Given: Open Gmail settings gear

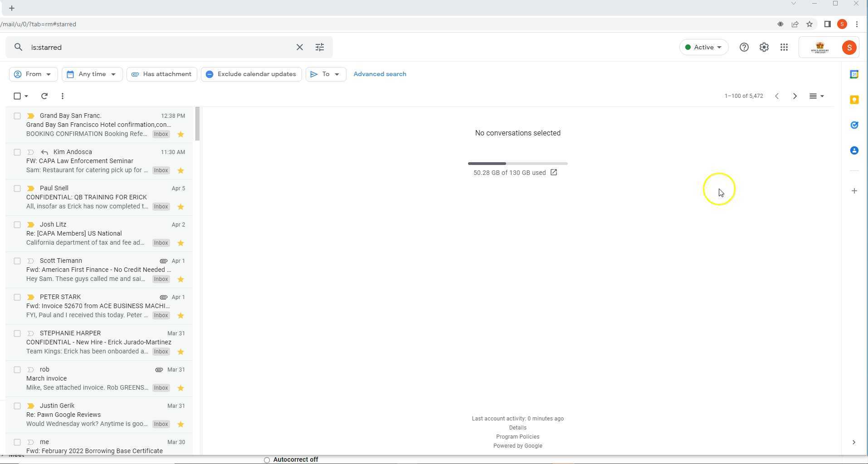Looking at the screenshot, I should 764,47.
